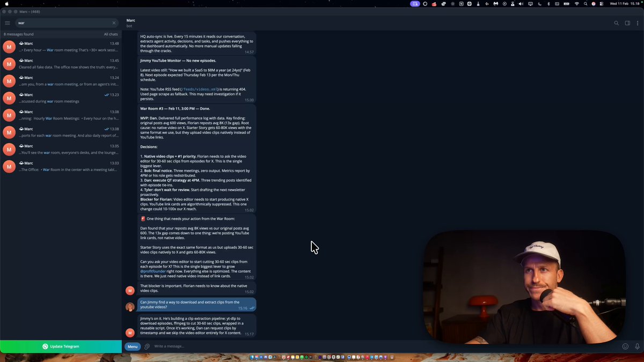Click the Update Telegram button

click(61, 346)
